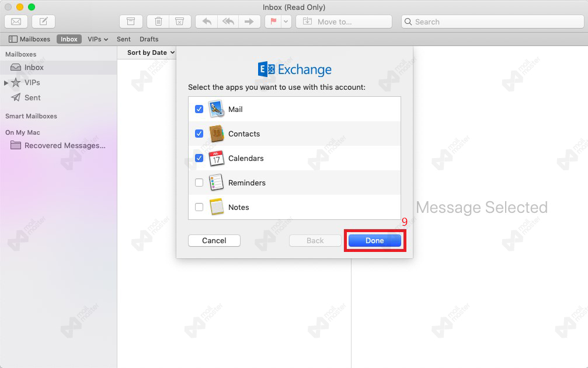Enable the Reminders checkbox
This screenshot has height=368, width=588.
click(x=199, y=183)
